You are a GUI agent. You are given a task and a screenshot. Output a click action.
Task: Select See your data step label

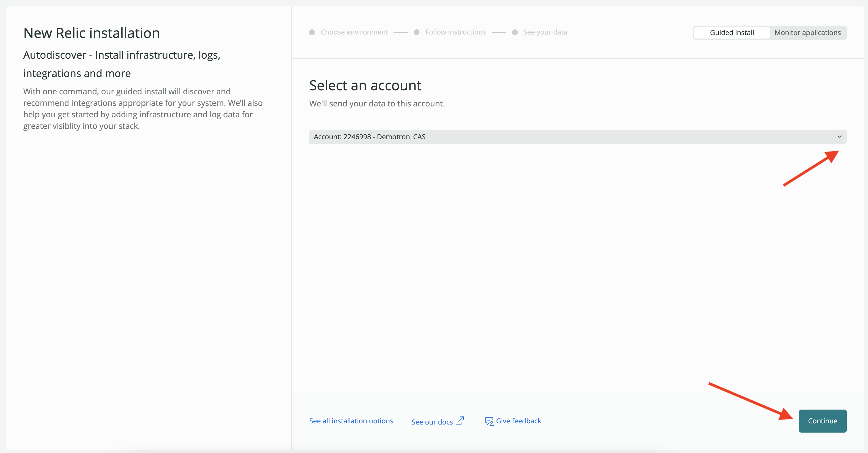[x=545, y=32]
